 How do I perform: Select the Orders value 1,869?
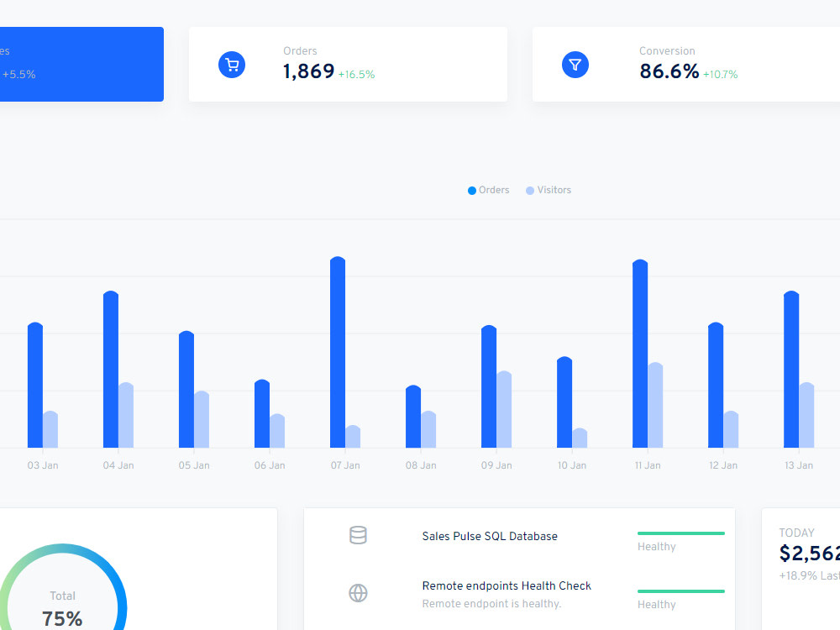click(308, 71)
